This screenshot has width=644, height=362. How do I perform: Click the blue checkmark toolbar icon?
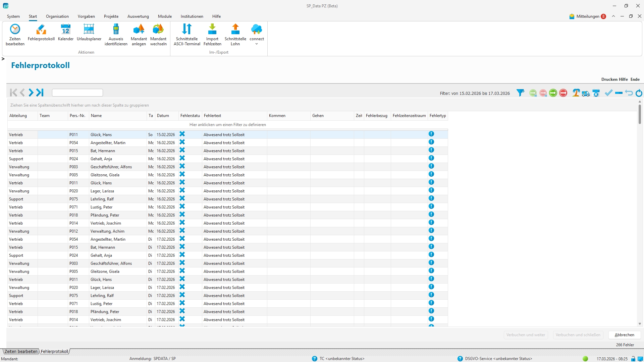[608, 93]
